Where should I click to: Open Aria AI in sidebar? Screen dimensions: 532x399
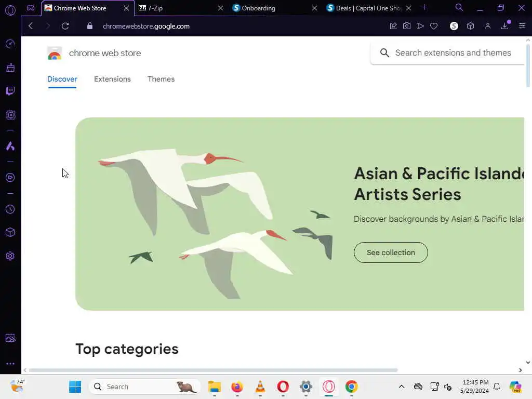pos(10,146)
